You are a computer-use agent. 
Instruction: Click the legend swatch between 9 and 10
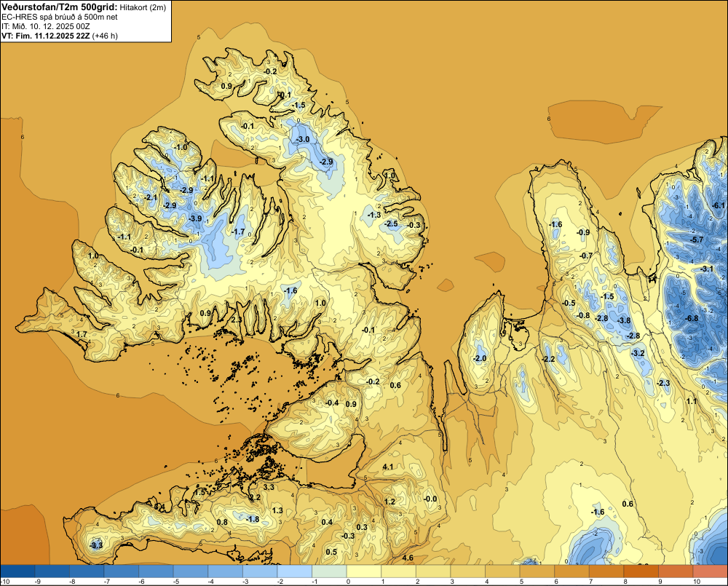coord(676,571)
